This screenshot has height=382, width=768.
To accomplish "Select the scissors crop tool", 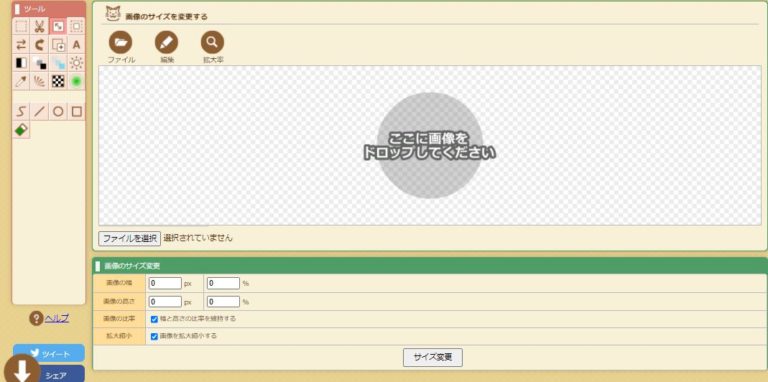I will coord(40,26).
